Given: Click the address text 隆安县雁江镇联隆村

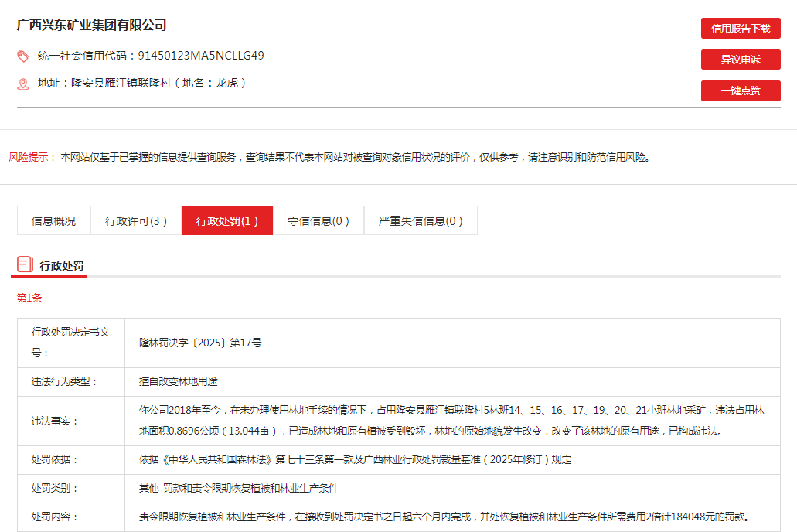Looking at the screenshot, I should pyautogui.click(x=121, y=83).
